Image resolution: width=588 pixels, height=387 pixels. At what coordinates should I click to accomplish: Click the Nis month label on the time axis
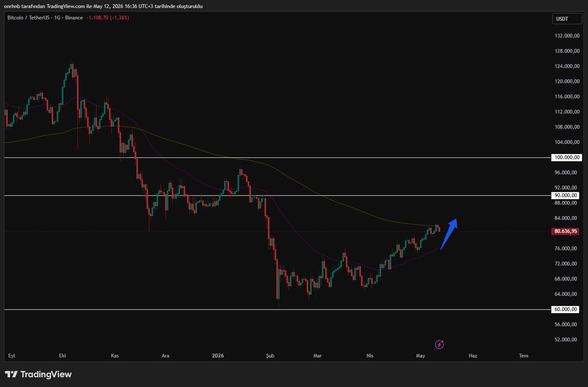click(370, 356)
